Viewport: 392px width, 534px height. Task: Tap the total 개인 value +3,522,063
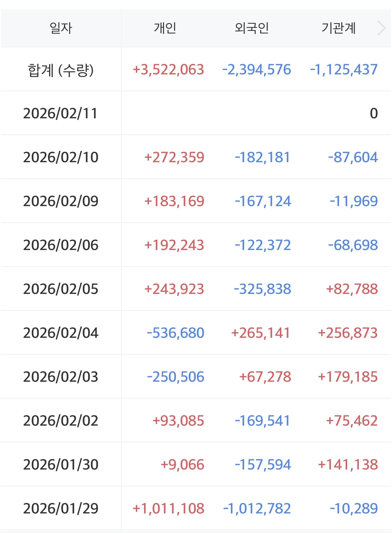tap(168, 70)
